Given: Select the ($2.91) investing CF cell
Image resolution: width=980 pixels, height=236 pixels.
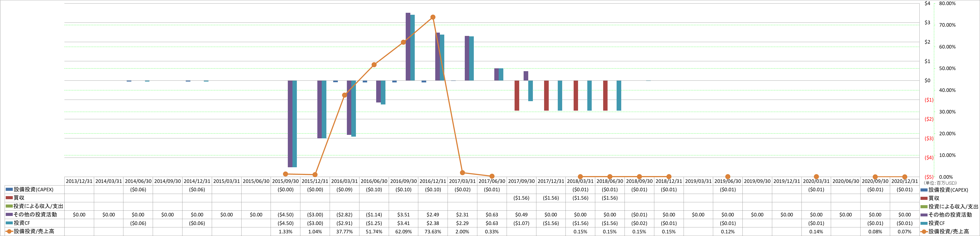Looking at the screenshot, I should pos(344,223).
